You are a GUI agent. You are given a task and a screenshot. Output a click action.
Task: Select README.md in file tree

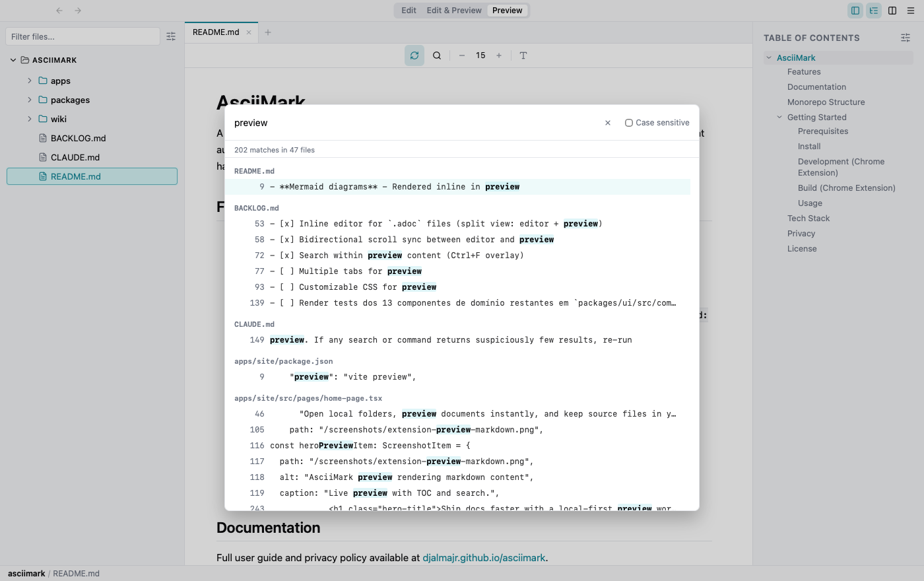pyautogui.click(x=92, y=176)
